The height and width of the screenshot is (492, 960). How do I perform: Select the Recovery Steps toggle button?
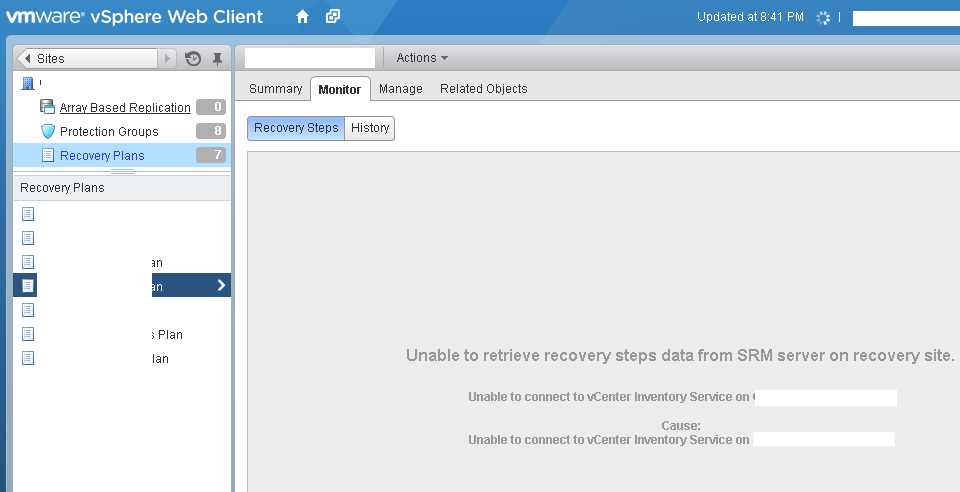pos(296,128)
